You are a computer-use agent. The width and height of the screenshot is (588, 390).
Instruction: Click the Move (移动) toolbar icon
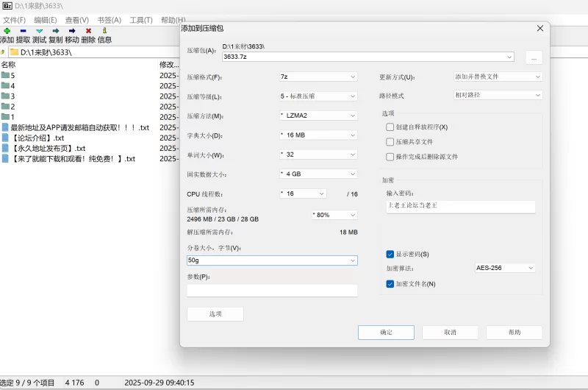pyautogui.click(x=71, y=31)
